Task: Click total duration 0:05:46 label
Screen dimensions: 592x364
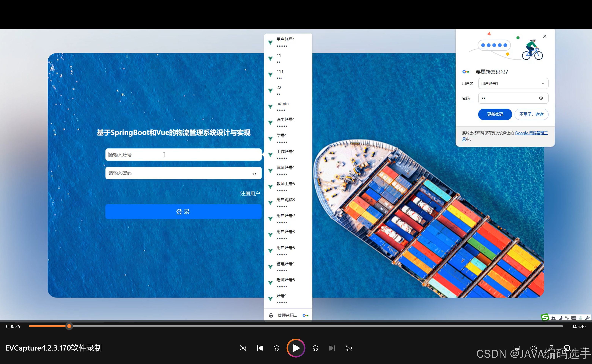Action: point(579,326)
